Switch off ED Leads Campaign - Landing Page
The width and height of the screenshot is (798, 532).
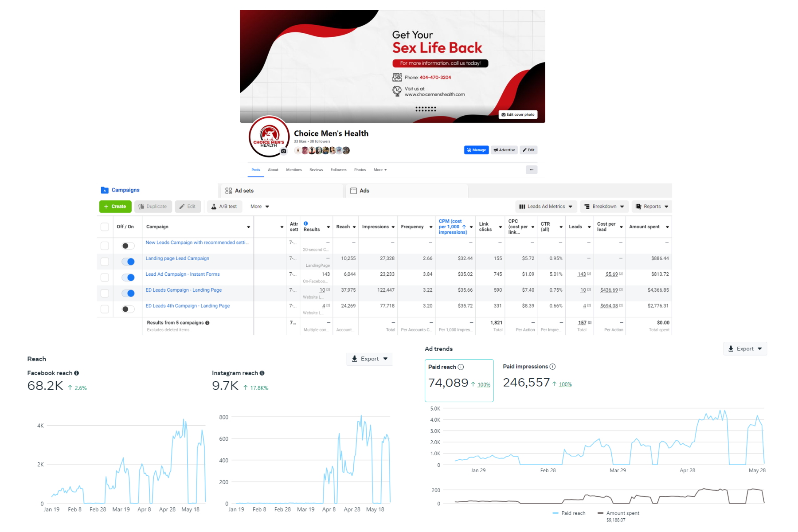(128, 293)
